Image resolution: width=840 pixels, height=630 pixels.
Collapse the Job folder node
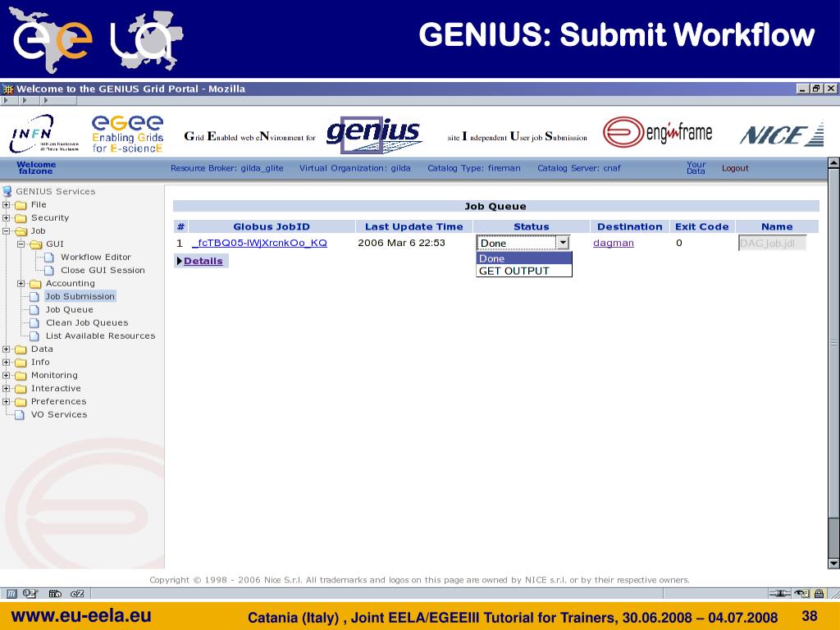click(6, 231)
